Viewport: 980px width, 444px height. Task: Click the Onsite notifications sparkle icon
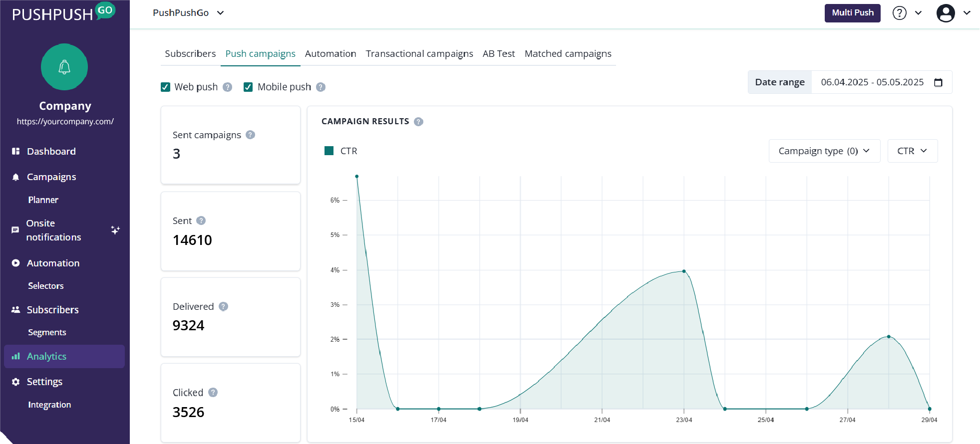tap(115, 230)
